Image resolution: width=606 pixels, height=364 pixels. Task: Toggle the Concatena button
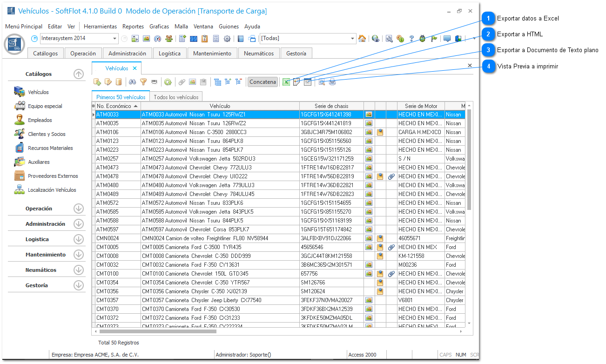point(263,82)
